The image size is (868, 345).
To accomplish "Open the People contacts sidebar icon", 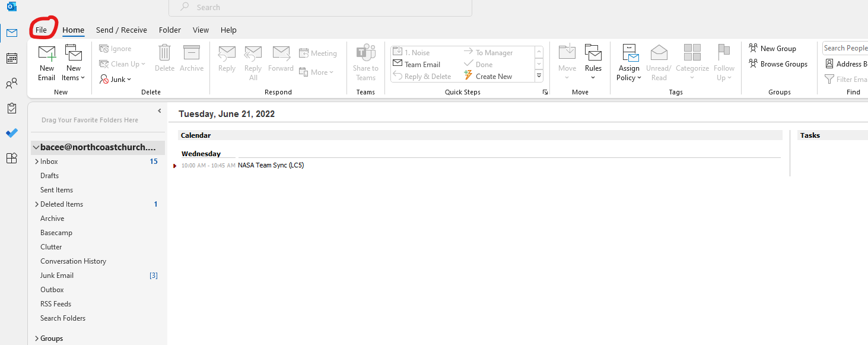I will 12,84.
